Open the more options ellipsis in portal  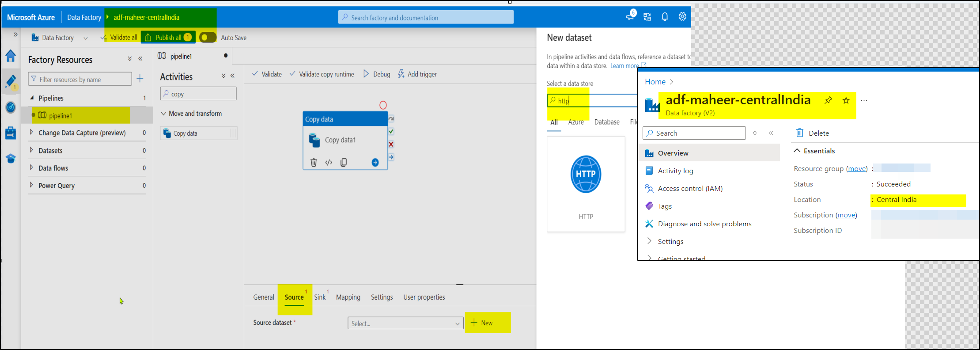click(864, 101)
